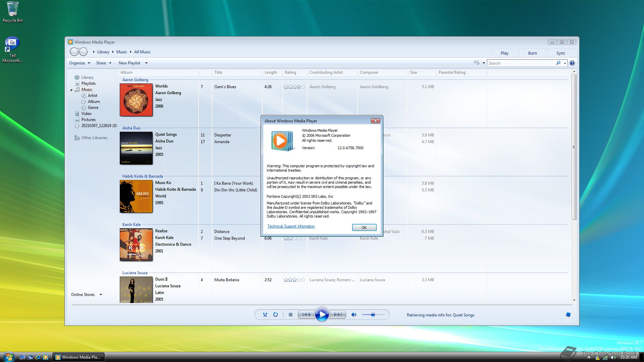Close the About Windows Media Player dialog
The width and height of the screenshot is (644, 362).
(x=375, y=121)
